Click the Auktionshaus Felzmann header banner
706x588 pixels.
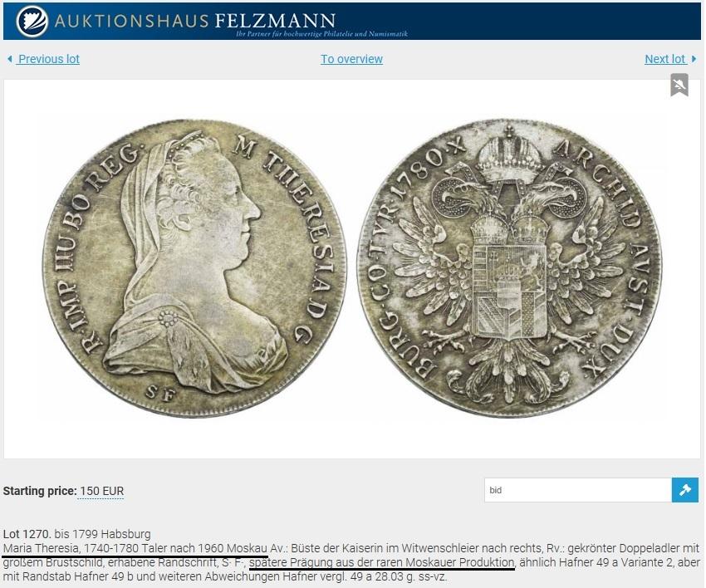click(352, 21)
